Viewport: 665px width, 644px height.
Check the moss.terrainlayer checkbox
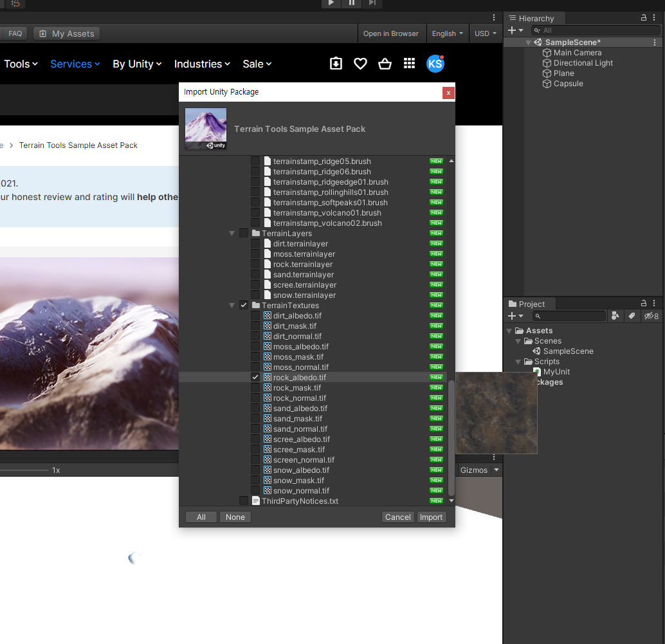[x=255, y=253]
